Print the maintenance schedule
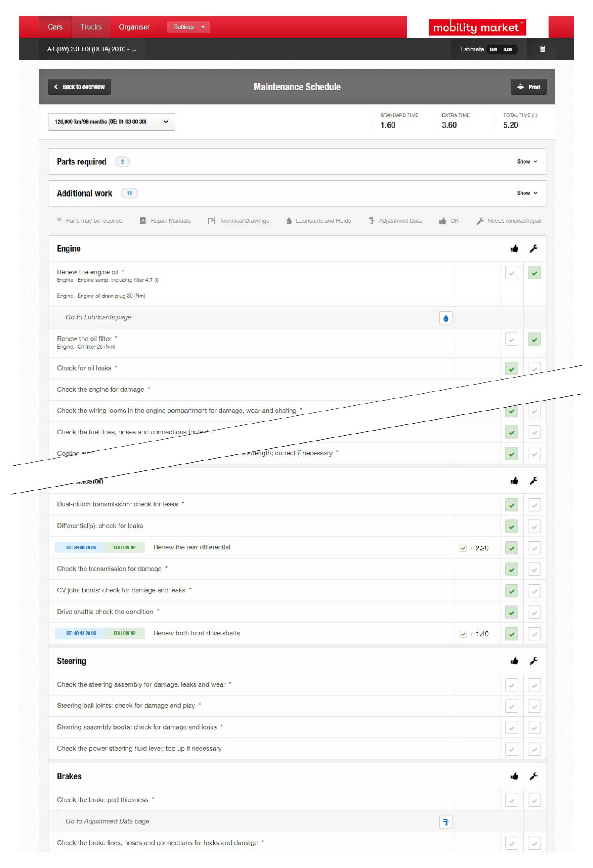Viewport: 593px width, 868px height. [x=528, y=87]
